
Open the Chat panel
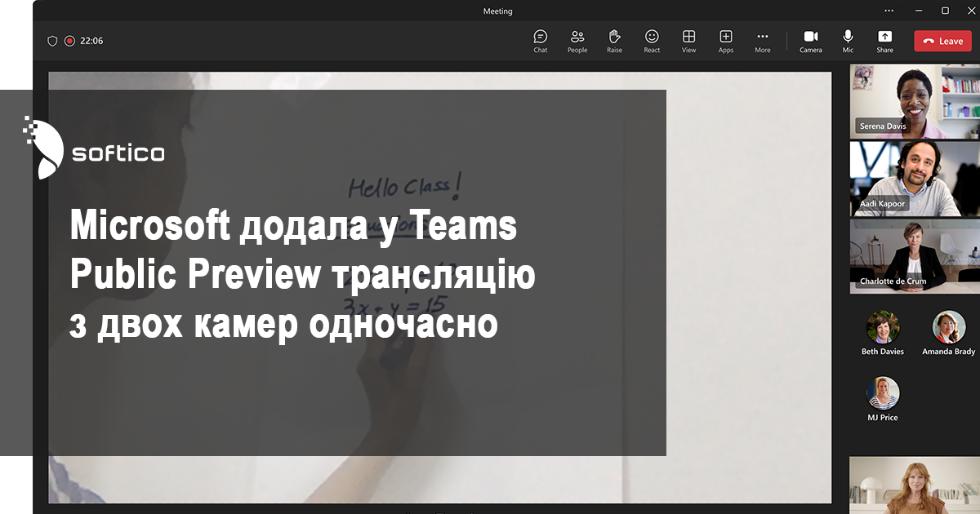coord(541,41)
